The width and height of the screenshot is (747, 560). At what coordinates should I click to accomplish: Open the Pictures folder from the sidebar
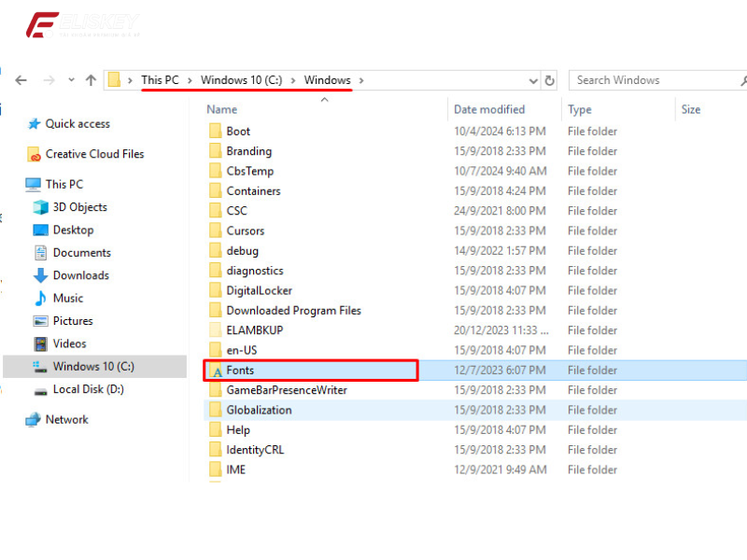click(68, 320)
